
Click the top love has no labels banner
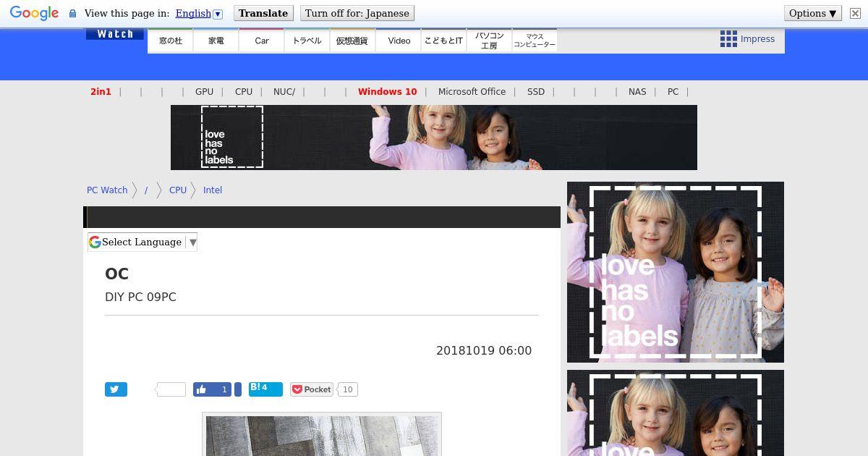coord(434,138)
